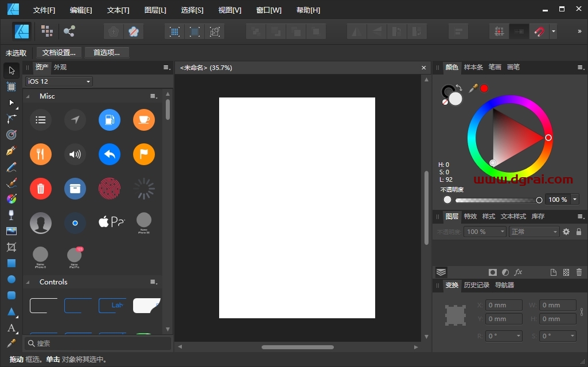588x367 pixels.
Task: Swap stroke and fill colors arrow
Action: coord(460,88)
